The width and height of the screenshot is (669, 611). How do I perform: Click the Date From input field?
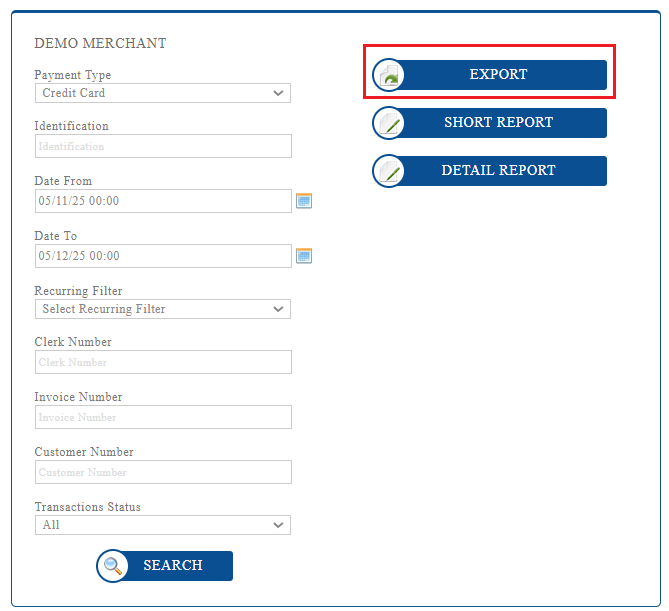(x=162, y=201)
